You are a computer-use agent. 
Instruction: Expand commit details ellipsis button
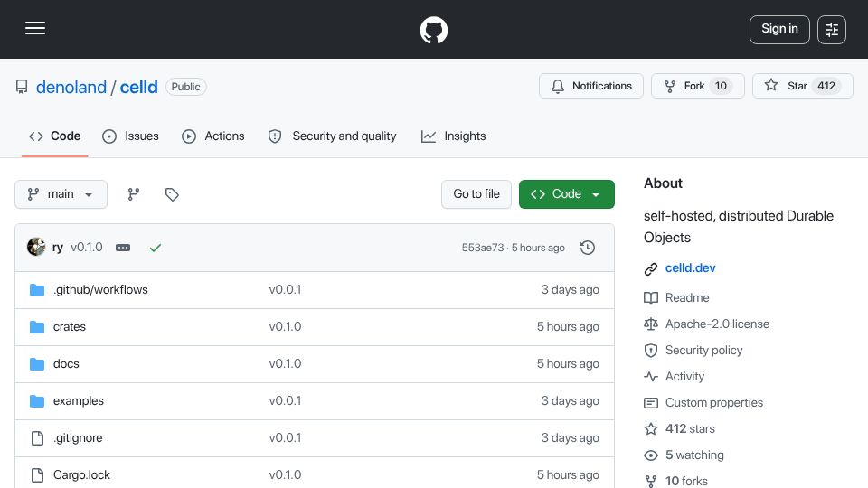123,248
